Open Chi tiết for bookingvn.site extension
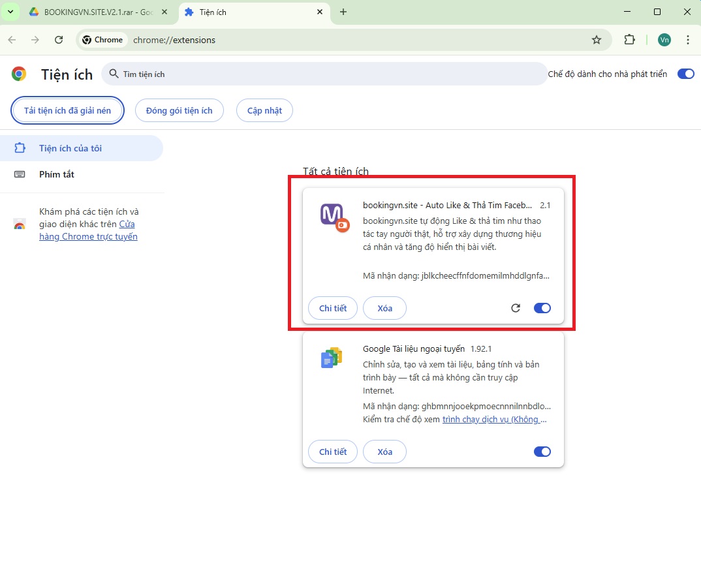Viewport: 701px width, 588px height. click(333, 308)
